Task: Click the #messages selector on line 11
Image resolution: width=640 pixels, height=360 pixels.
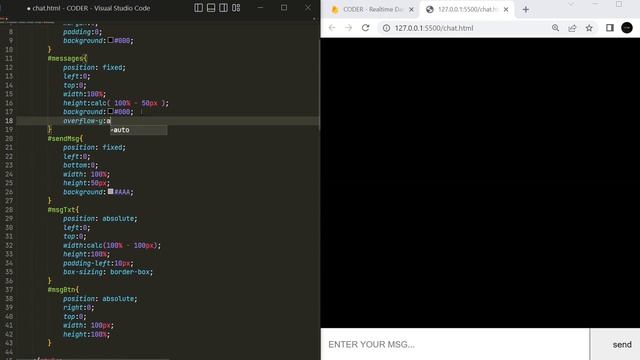Action: click(67, 58)
